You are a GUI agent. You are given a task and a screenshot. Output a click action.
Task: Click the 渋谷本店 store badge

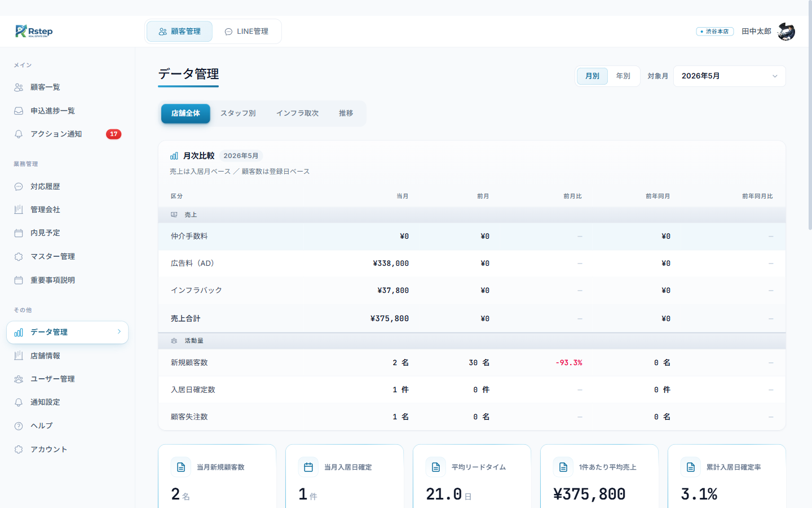pyautogui.click(x=715, y=32)
